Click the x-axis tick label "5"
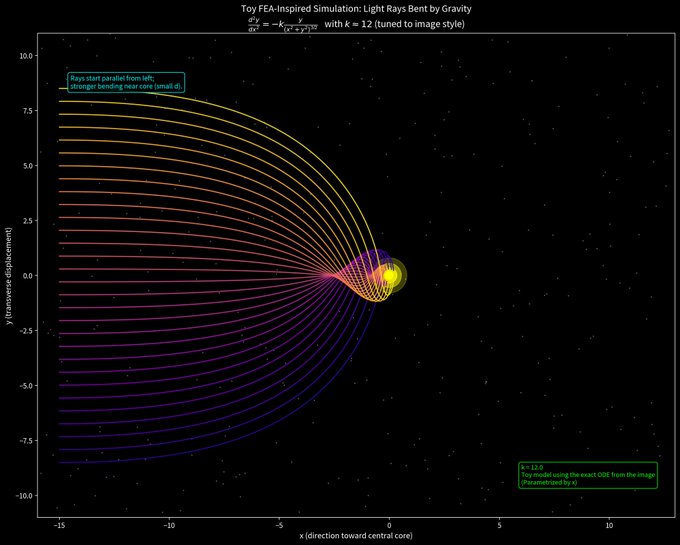Image resolution: width=680 pixels, height=545 pixels. pyautogui.click(x=500, y=525)
